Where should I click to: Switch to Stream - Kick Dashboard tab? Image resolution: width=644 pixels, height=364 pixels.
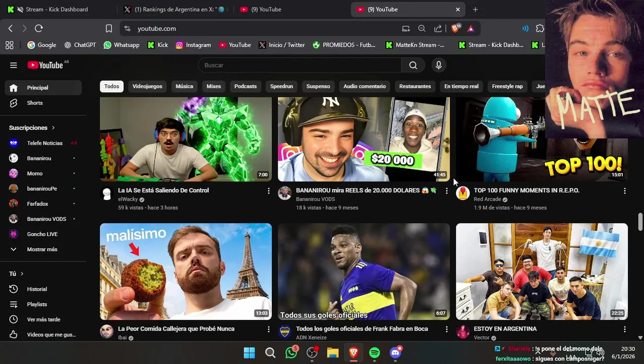pyautogui.click(x=57, y=9)
